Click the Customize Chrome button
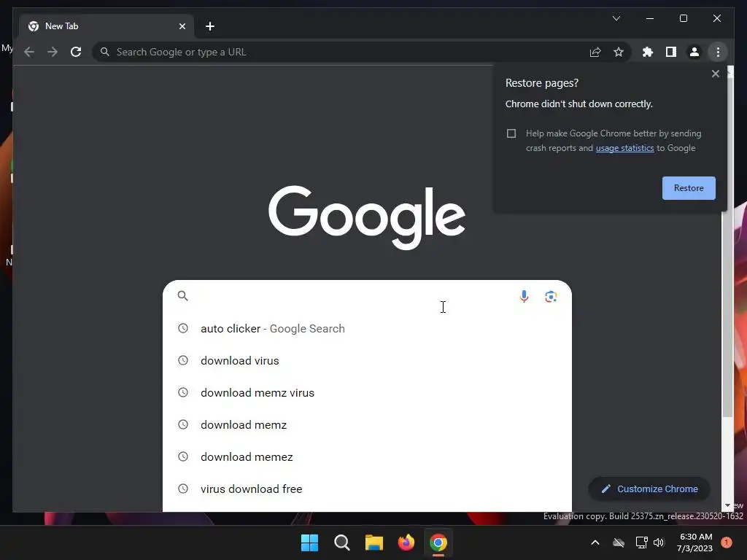747x560 pixels. tap(649, 489)
